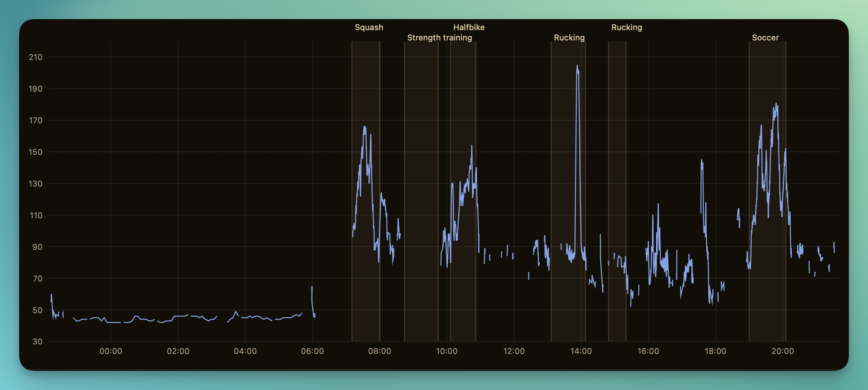The image size is (868, 390).
Task: Select the 90 y-axis value
Action: coord(37,247)
